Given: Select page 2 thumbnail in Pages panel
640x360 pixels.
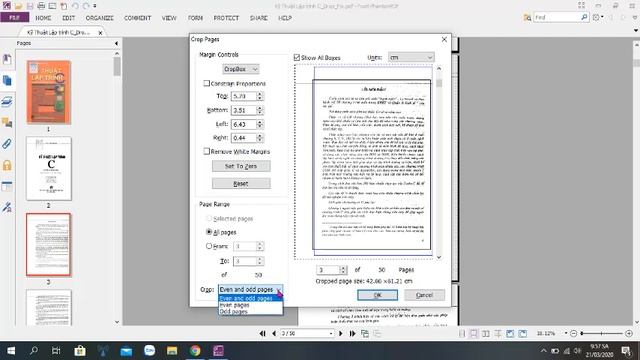Looking at the screenshot, I should tap(49, 169).
